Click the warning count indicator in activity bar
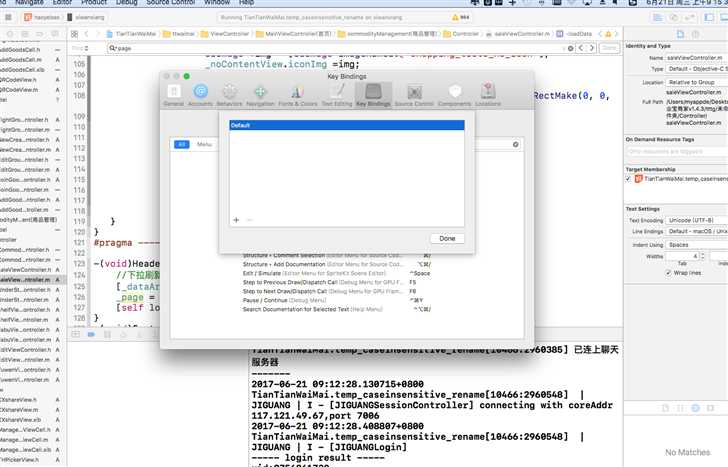 point(461,18)
